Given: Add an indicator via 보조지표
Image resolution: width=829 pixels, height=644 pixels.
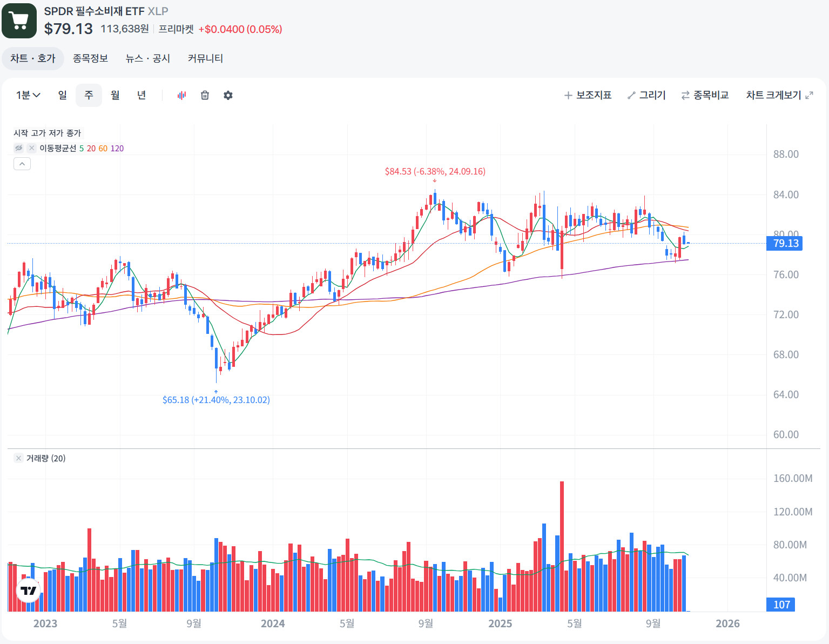Looking at the screenshot, I should 588,96.
